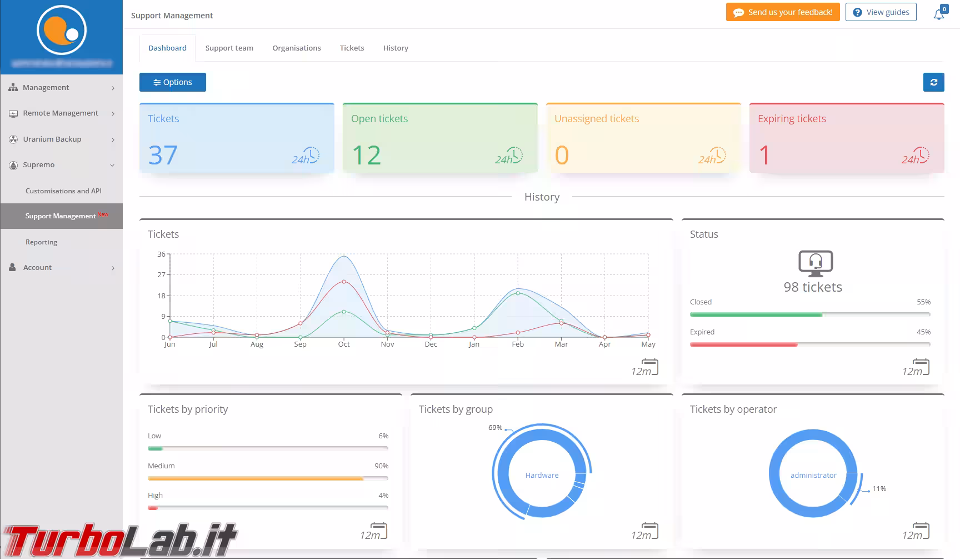Expand the Uranium Backup sidebar section
Viewport: 960px width, 560px height.
click(x=61, y=139)
